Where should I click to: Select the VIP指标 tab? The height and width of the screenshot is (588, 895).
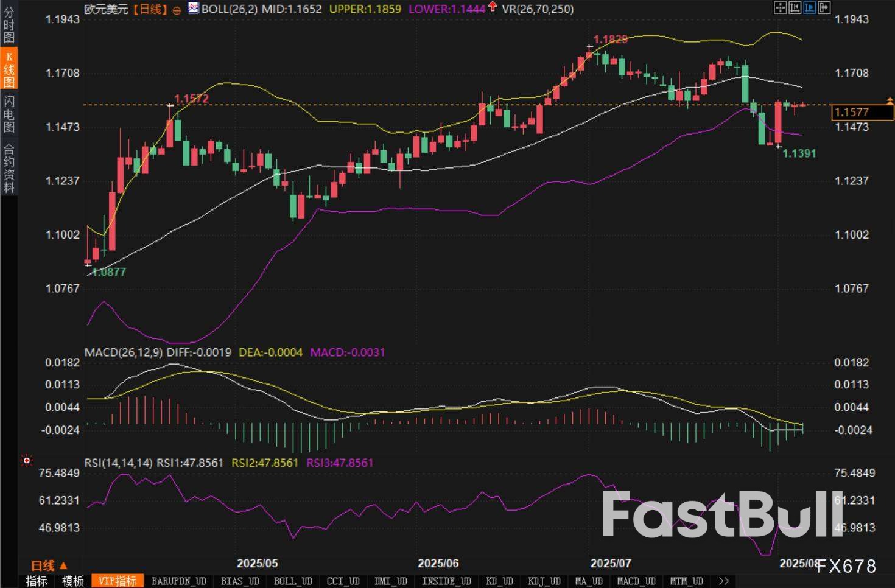[x=118, y=581]
